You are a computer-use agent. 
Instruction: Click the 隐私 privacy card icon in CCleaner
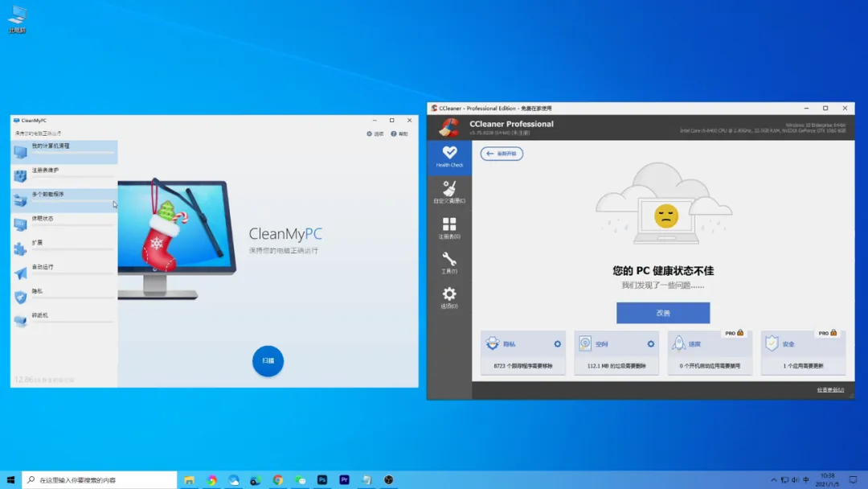click(x=493, y=343)
